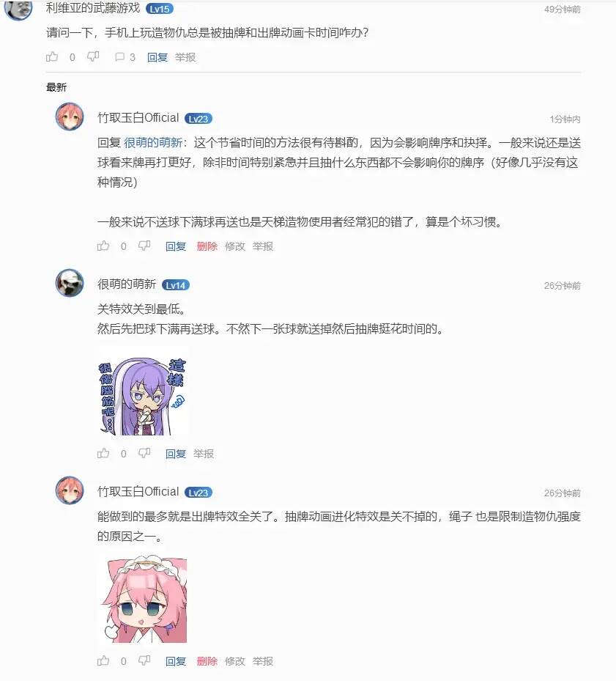Open the 3 replies comment bubble icon
Image resolution: width=616 pixels, height=681 pixels.
coord(120,57)
